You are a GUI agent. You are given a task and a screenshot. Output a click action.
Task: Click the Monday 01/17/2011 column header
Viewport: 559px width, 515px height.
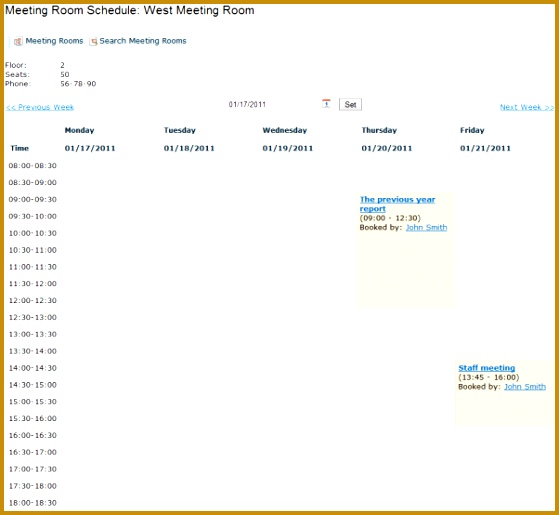[90, 139]
